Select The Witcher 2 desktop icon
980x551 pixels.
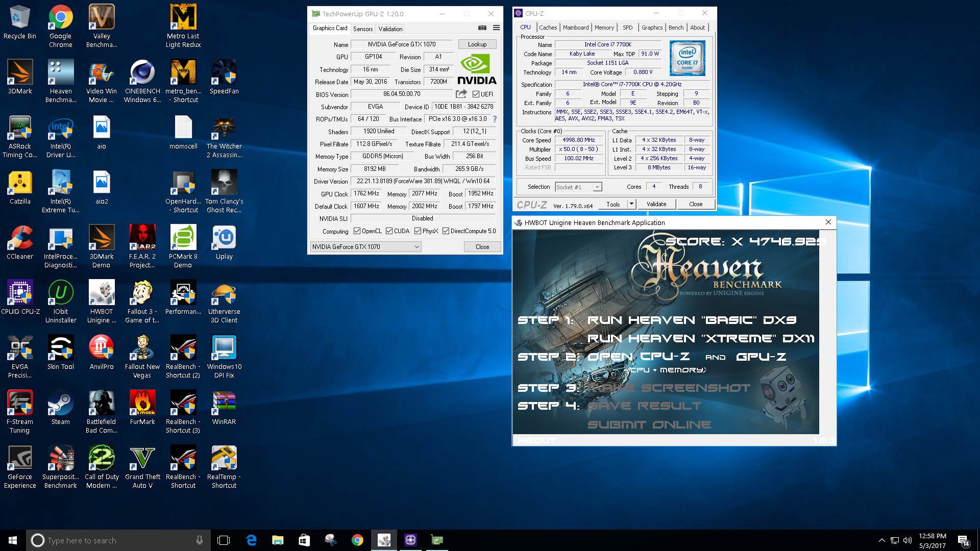224,137
